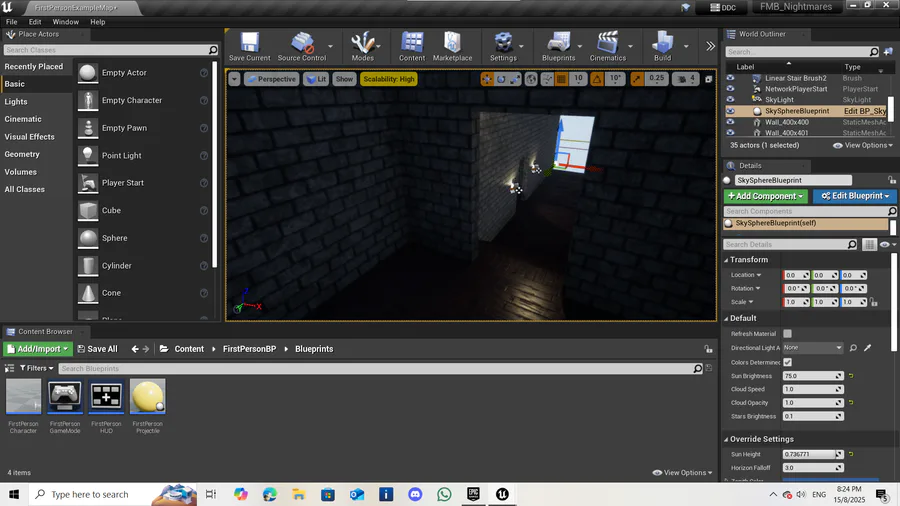
Task: Hide the SkyLight actor using eye icon
Action: click(730, 99)
